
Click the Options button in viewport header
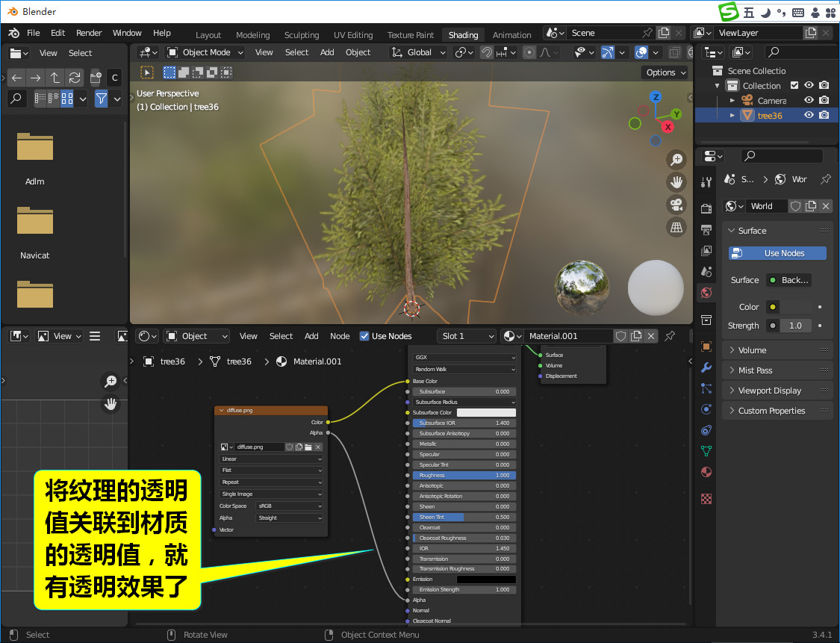tap(665, 72)
